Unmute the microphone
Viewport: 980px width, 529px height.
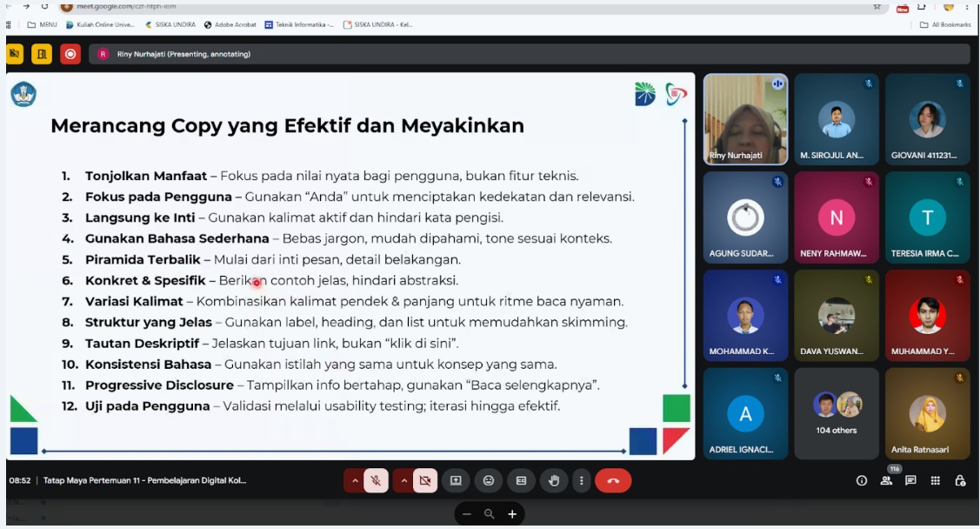tap(376, 481)
